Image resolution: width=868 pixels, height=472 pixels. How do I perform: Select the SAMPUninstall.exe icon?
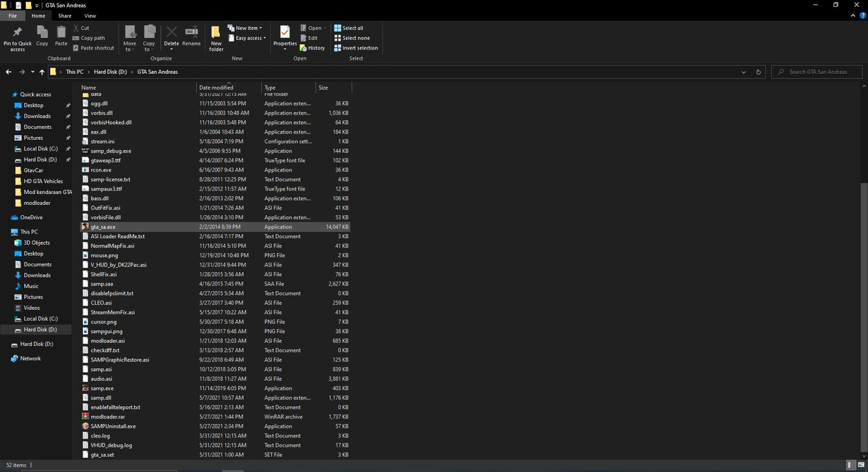(85, 427)
